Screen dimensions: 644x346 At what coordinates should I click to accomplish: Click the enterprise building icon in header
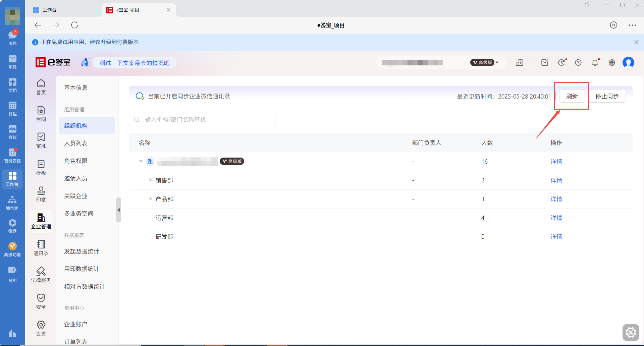pos(520,62)
